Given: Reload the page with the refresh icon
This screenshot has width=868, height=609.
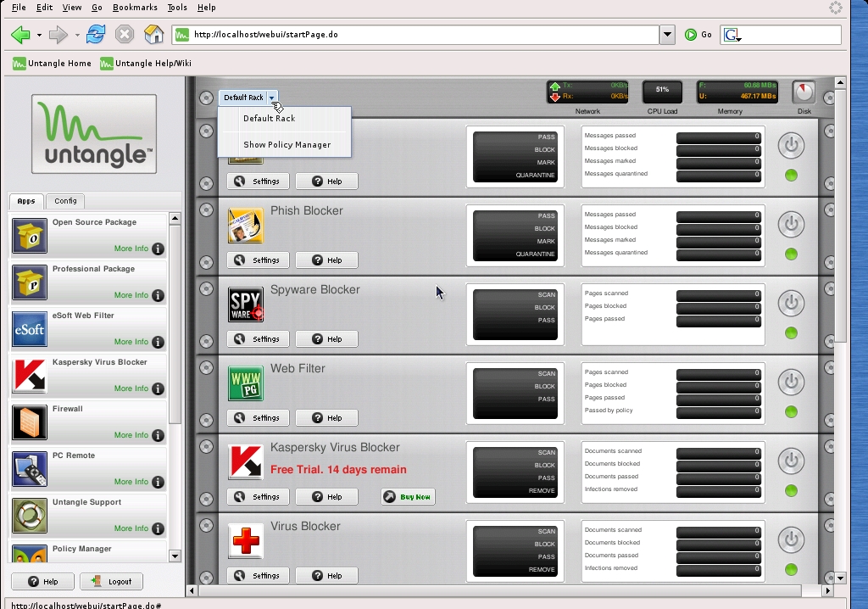Looking at the screenshot, I should 96,35.
